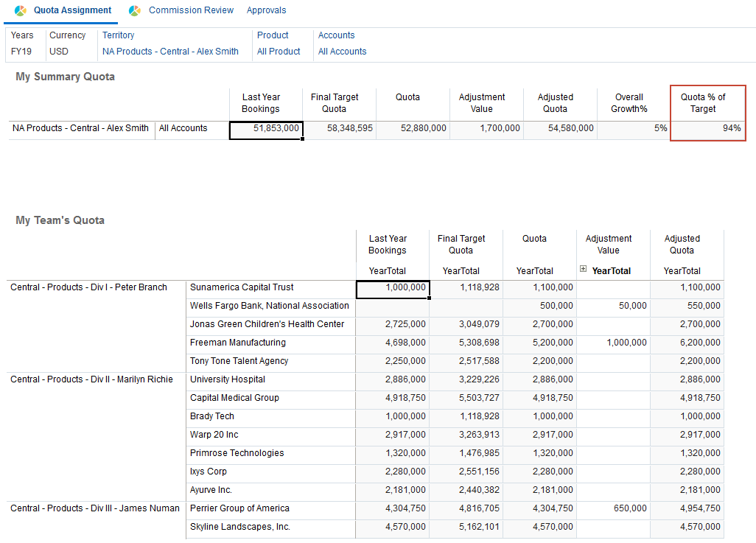Click the Commission Review tab pie icon

tap(135, 11)
